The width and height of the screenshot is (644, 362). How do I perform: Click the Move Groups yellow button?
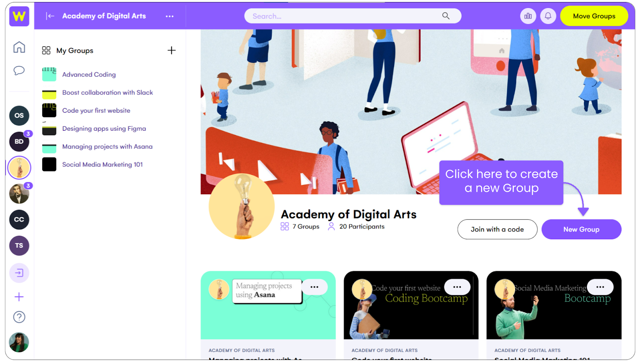point(594,16)
